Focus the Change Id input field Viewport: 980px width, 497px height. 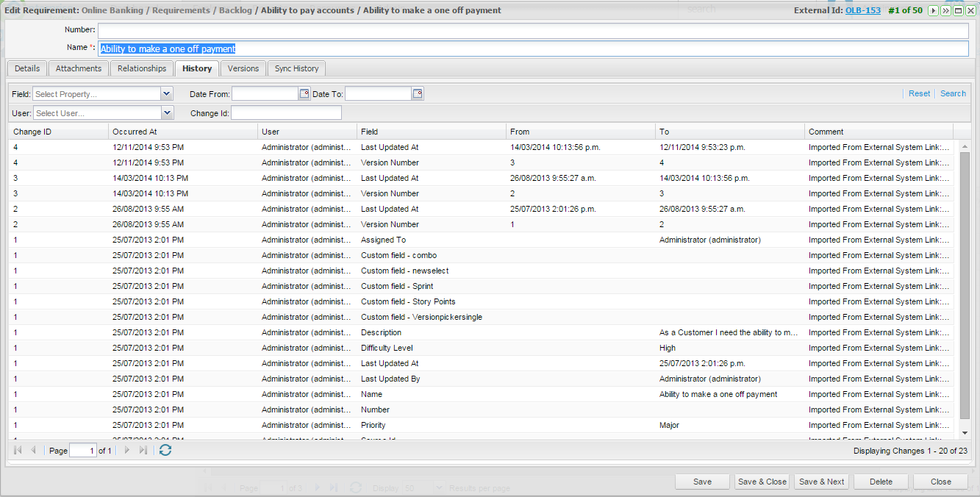tap(286, 112)
